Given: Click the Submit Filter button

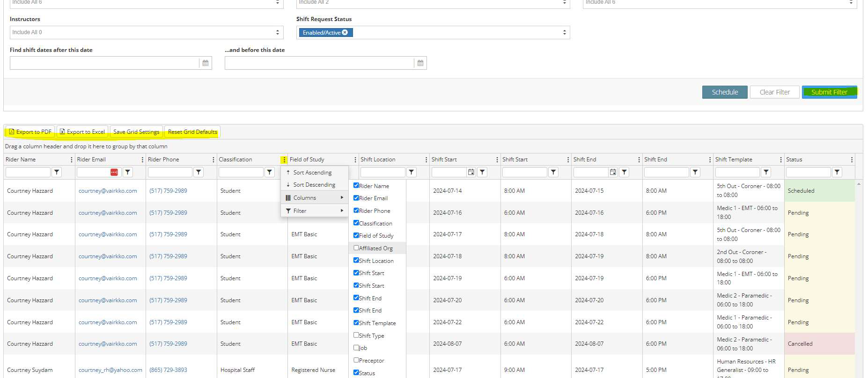Looking at the screenshot, I should [829, 92].
